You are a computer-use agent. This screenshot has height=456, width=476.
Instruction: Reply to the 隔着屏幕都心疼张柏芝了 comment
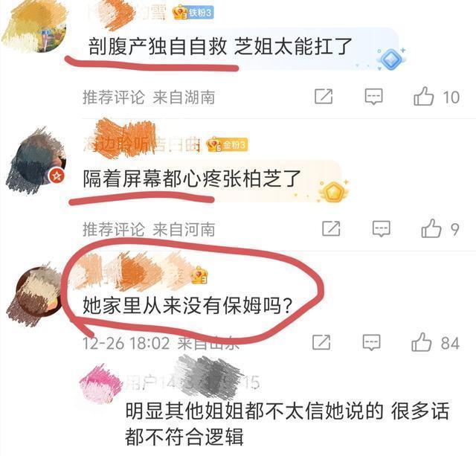pos(382,228)
